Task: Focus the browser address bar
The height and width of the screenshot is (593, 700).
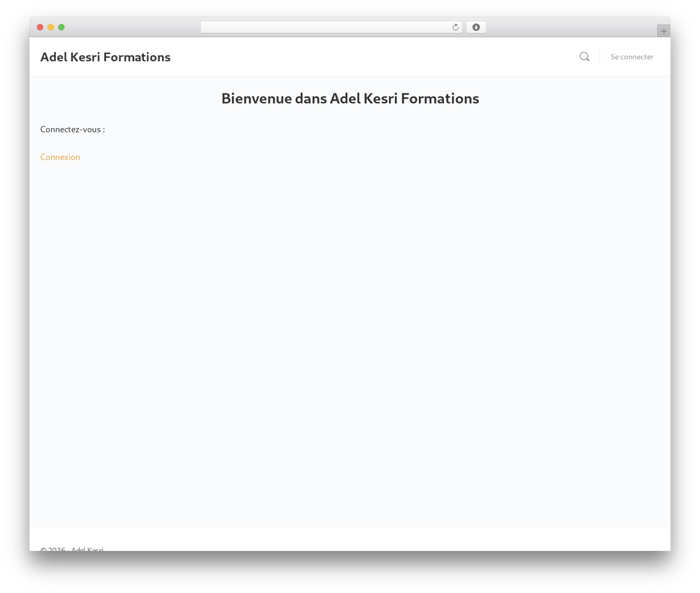Action: pos(331,27)
